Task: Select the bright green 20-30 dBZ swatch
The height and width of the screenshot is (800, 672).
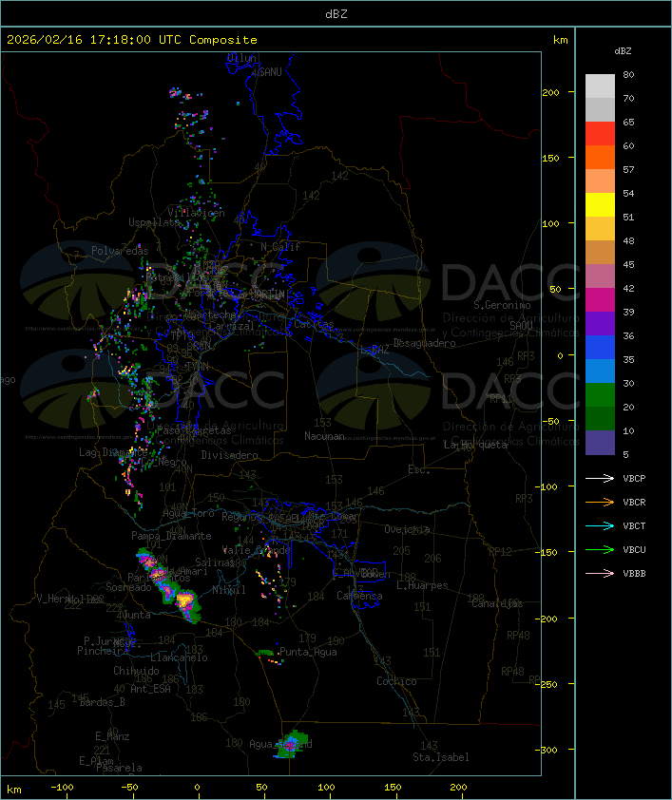Action: coord(600,395)
